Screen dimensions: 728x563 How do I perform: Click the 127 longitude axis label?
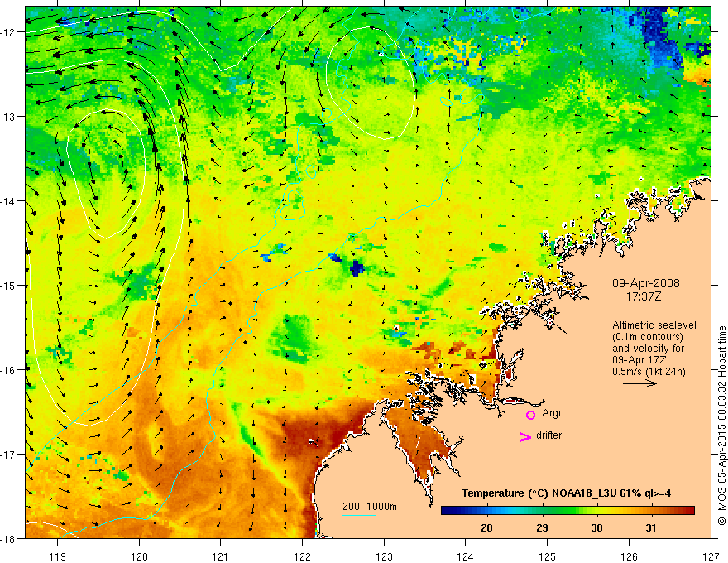[x=711, y=556]
